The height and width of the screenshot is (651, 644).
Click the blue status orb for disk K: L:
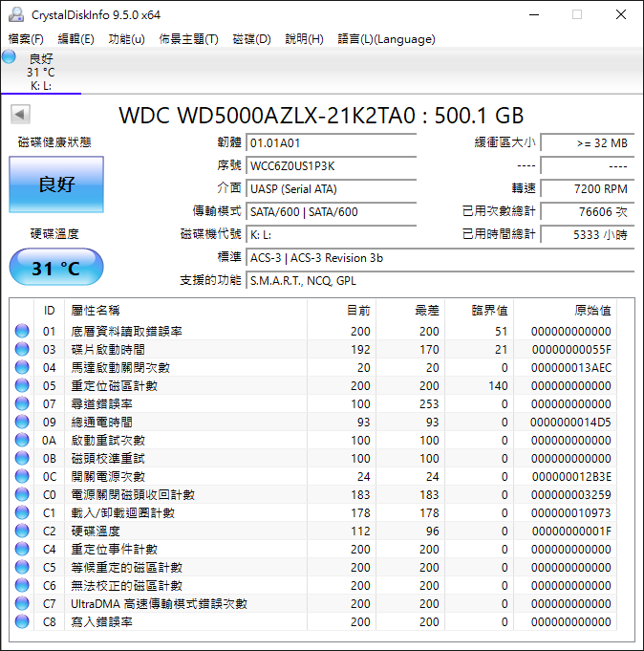click(9, 56)
